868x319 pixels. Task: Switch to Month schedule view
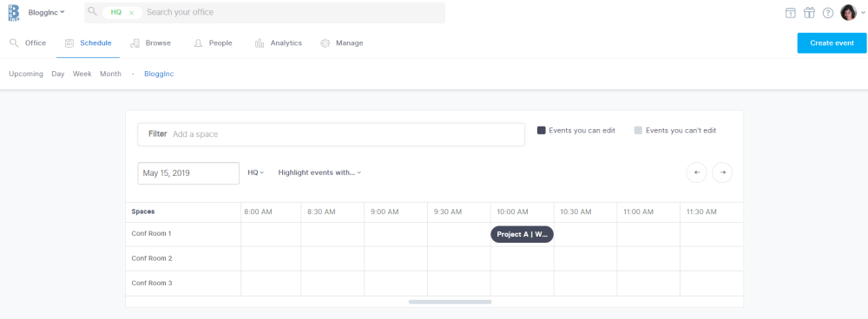click(x=111, y=74)
